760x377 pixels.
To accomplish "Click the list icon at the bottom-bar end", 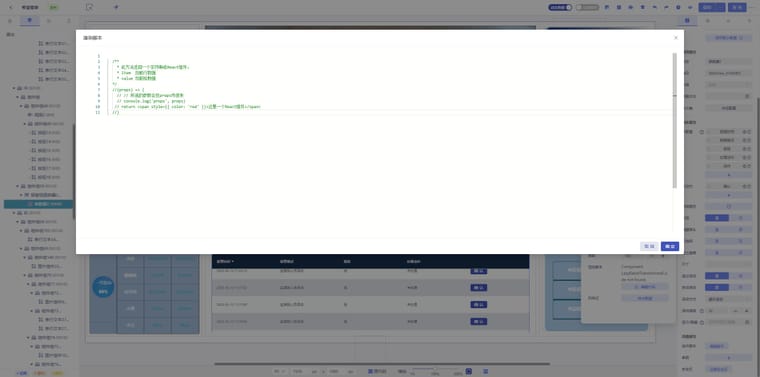I will point(485,371).
